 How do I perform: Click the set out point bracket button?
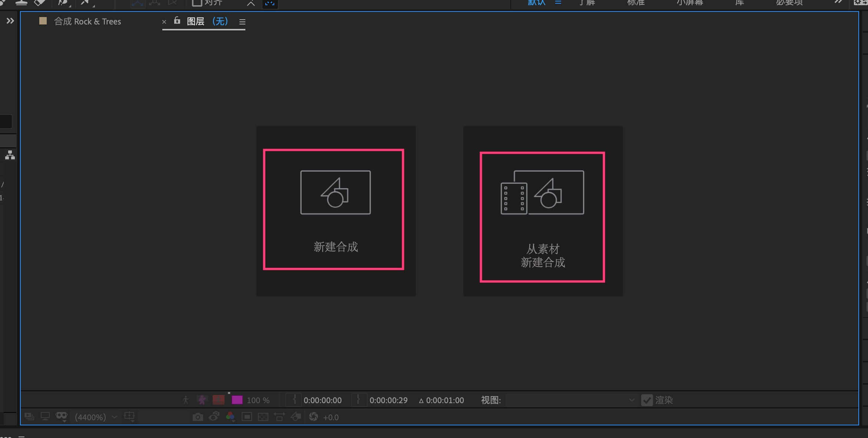coord(358,400)
